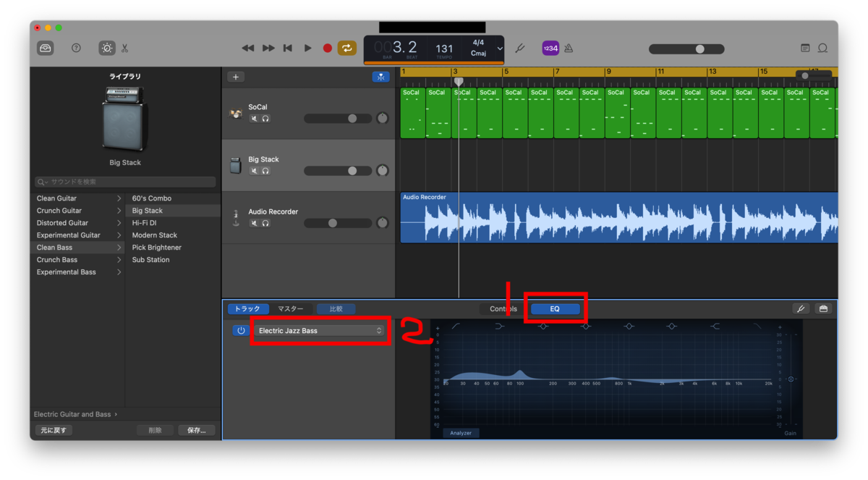Screen dimensions: 868x480
Task: Click the EQ Analyzer button
Action: 461,433
